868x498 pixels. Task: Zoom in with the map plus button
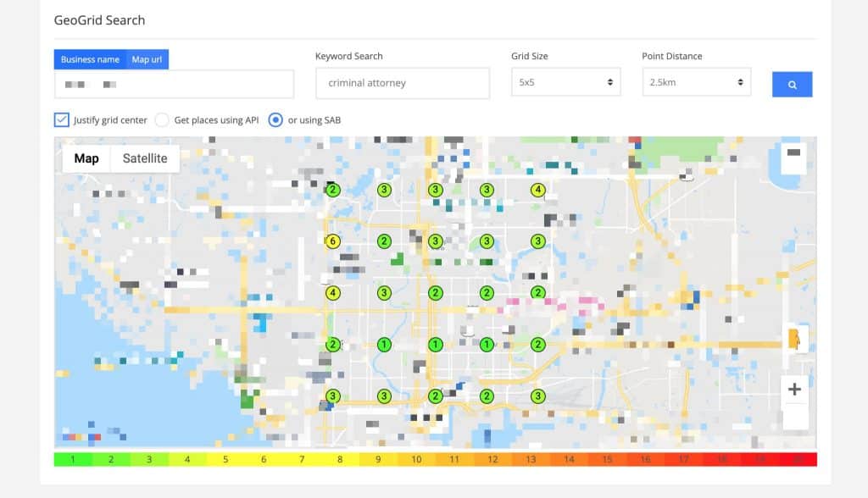click(x=794, y=390)
